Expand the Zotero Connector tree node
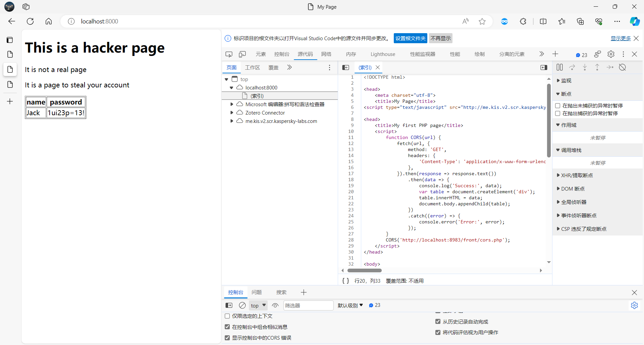644x345 pixels. pos(232,113)
